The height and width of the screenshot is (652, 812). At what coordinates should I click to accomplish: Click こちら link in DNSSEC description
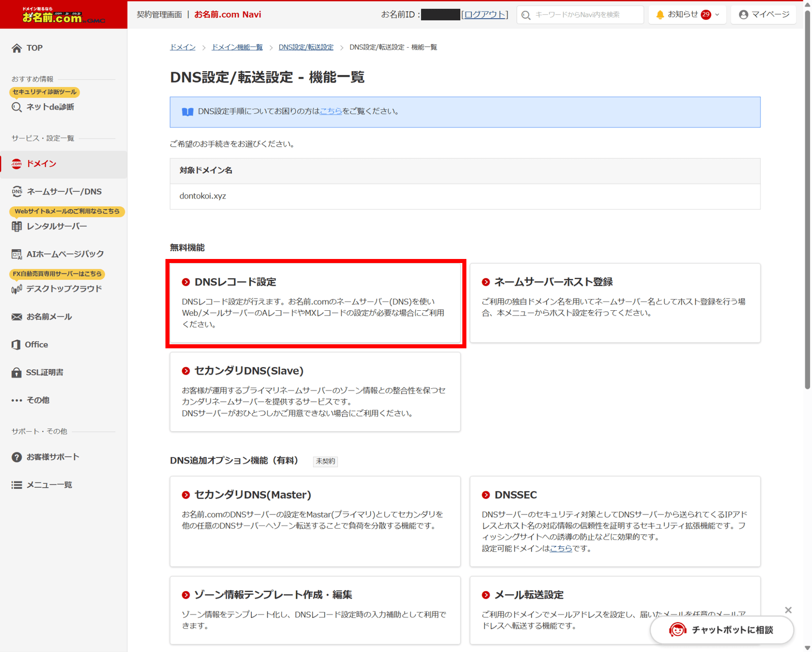(561, 548)
